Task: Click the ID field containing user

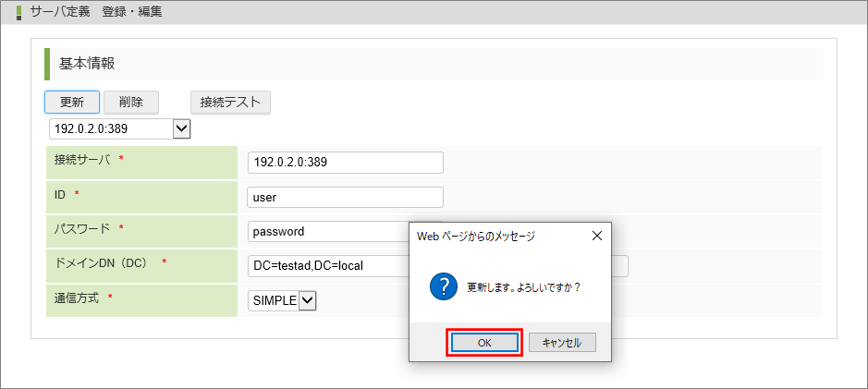Action: tap(346, 197)
